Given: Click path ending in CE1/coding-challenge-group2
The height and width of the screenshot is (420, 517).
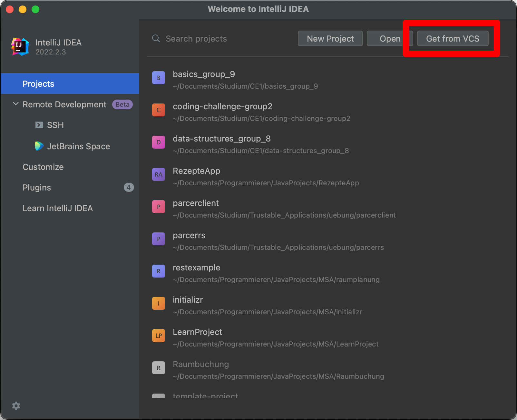Looking at the screenshot, I should [x=261, y=119].
